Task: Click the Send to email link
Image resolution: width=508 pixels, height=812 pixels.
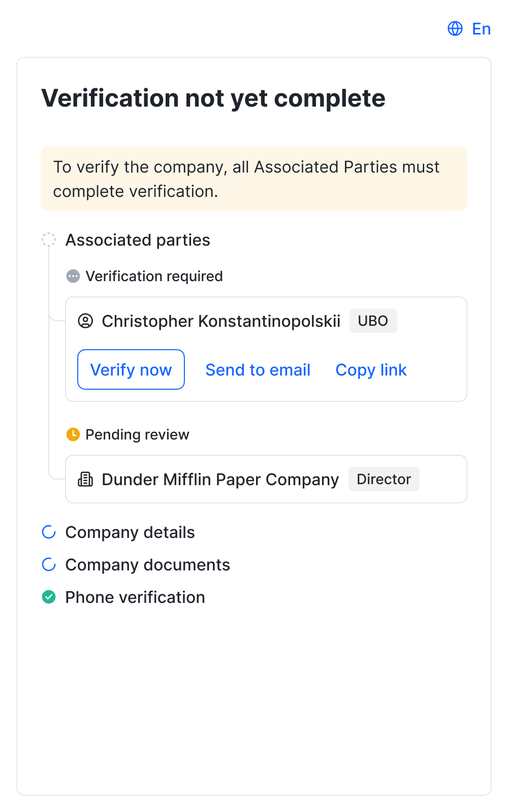Action: 258,370
